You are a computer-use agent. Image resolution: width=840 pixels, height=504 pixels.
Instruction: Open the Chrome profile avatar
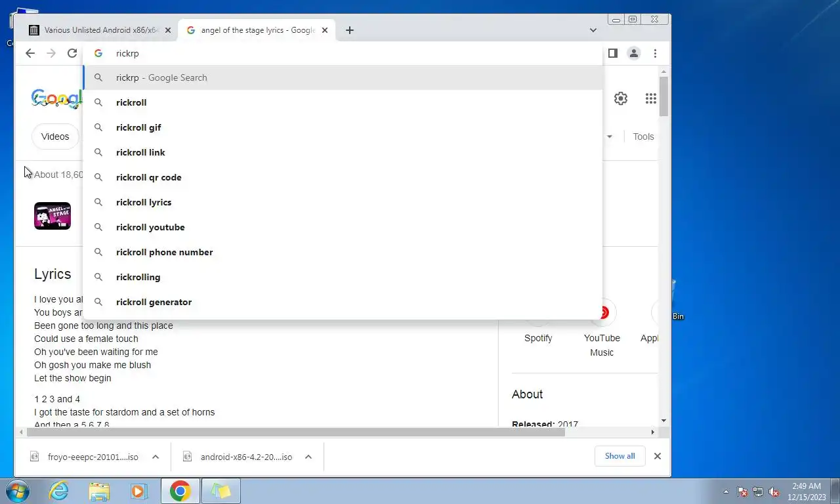pos(633,53)
